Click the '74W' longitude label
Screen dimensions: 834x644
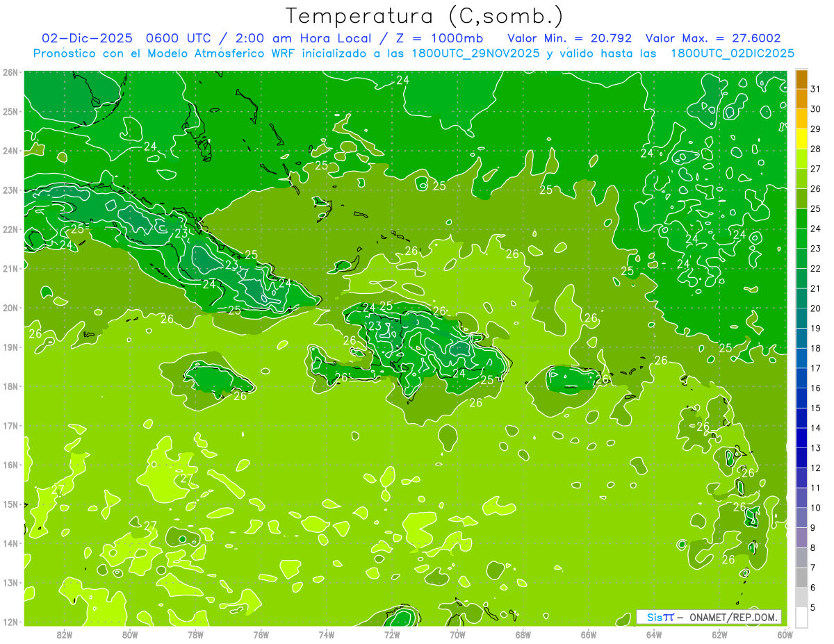point(327,634)
